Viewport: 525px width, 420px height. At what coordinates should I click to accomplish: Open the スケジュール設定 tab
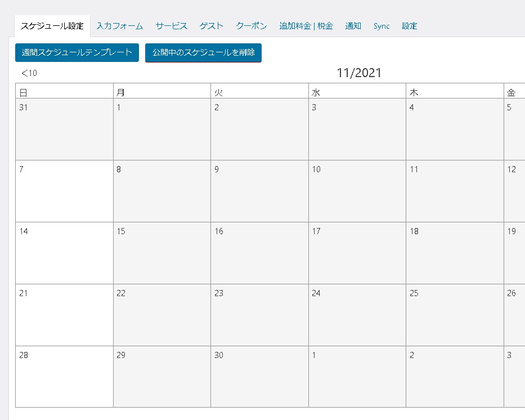coord(52,26)
